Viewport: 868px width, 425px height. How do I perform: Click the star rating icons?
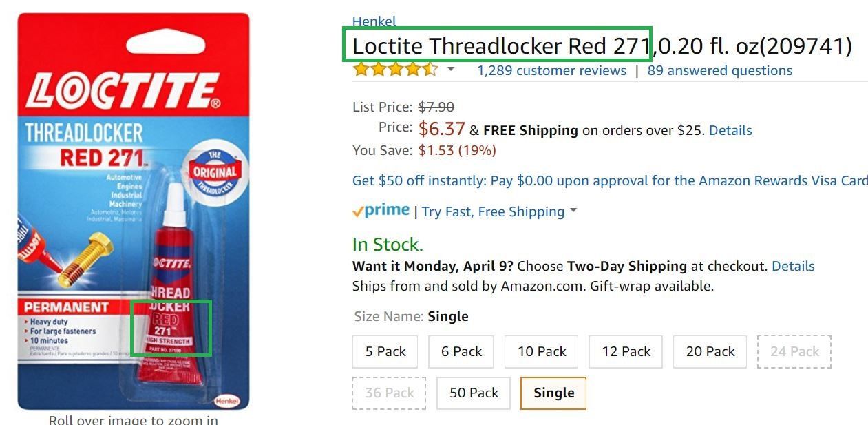click(395, 70)
